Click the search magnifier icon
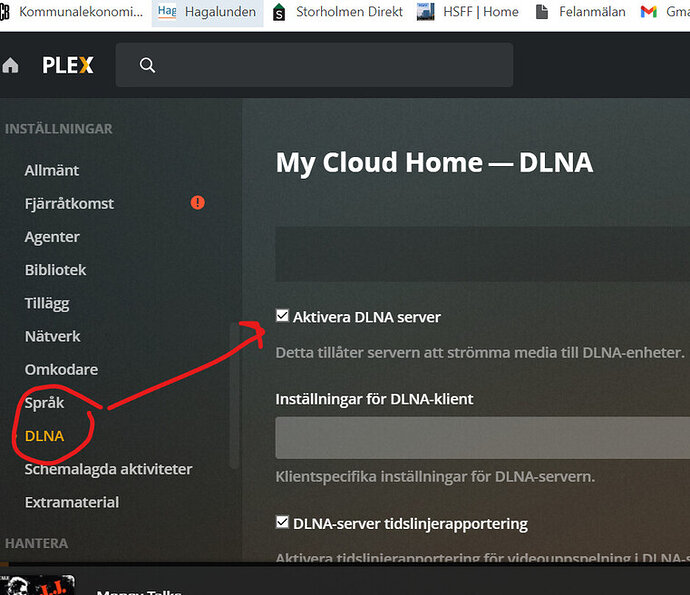 pos(147,65)
